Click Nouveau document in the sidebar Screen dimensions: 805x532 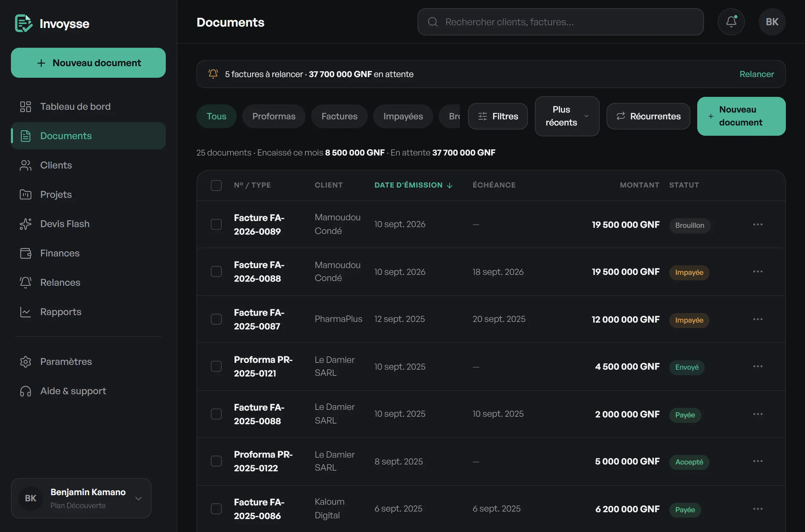point(88,63)
